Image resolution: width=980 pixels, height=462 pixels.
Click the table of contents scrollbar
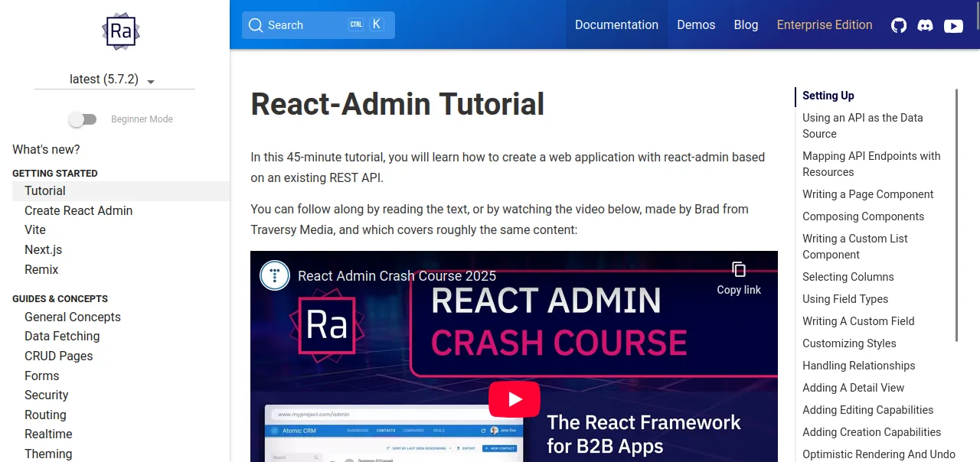[956, 214]
